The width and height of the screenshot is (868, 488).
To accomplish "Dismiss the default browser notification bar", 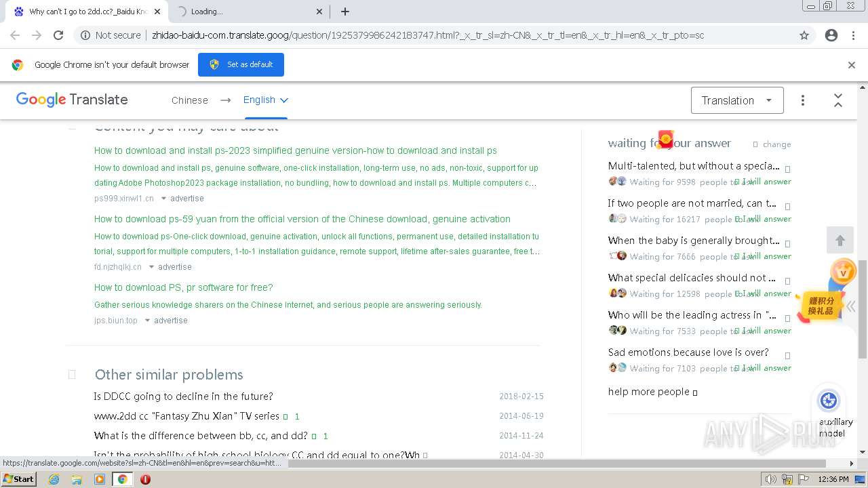I will tap(852, 65).
